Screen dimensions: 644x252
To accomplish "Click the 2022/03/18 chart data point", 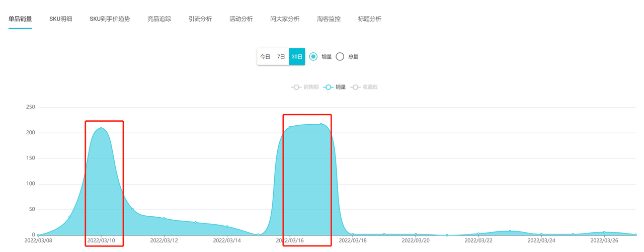I will click(353, 234).
